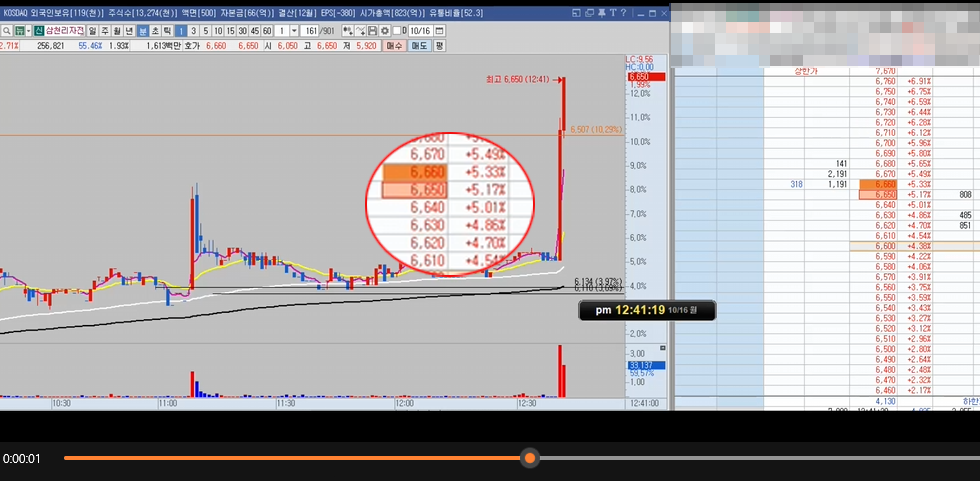
Task: Click the magnifier stock search icon
Action: click(6, 31)
